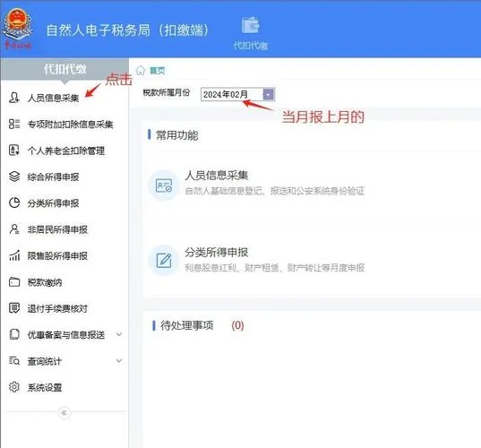Click the 人员信息采集 ID card icon in 常用功能
Image resolution: width=481 pixels, height=448 pixels.
164,185
